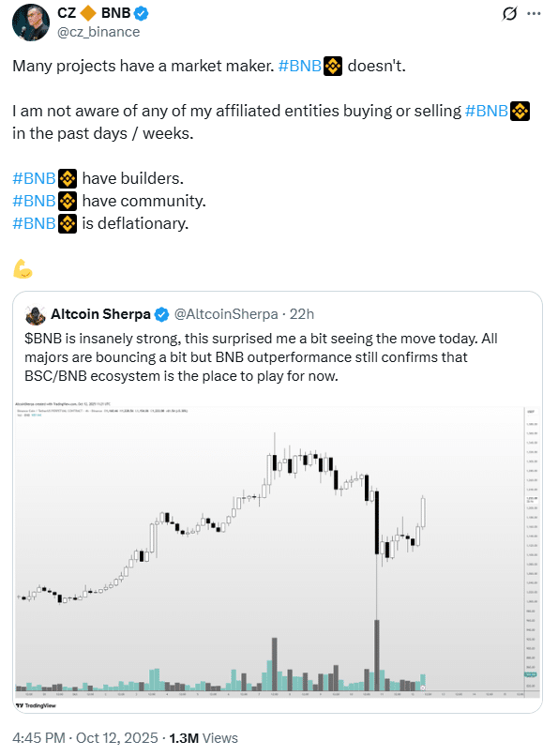This screenshot has height=756, width=558.
Task: Click the BNB coin emoji after the first hashtag
Action: pos(333,65)
